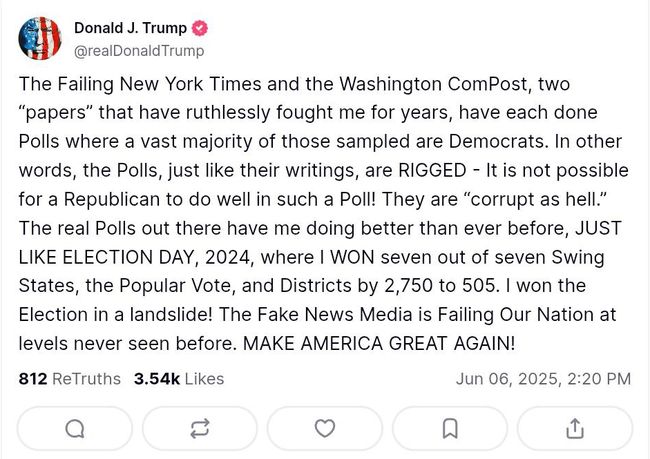Screen dimensions: 650x459
Task: Click the Donald J. Trump display name
Action: click(x=130, y=28)
